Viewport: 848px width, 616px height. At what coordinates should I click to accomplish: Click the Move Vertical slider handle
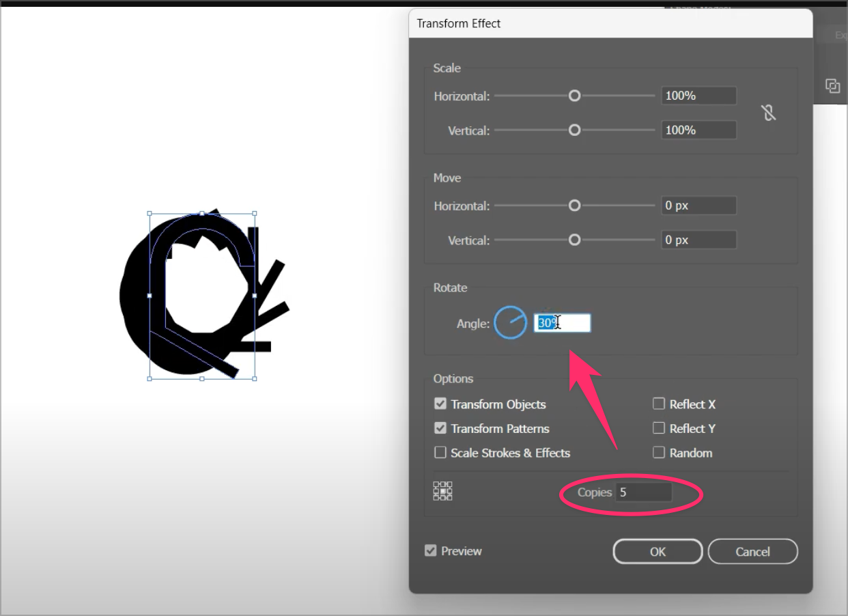click(575, 240)
